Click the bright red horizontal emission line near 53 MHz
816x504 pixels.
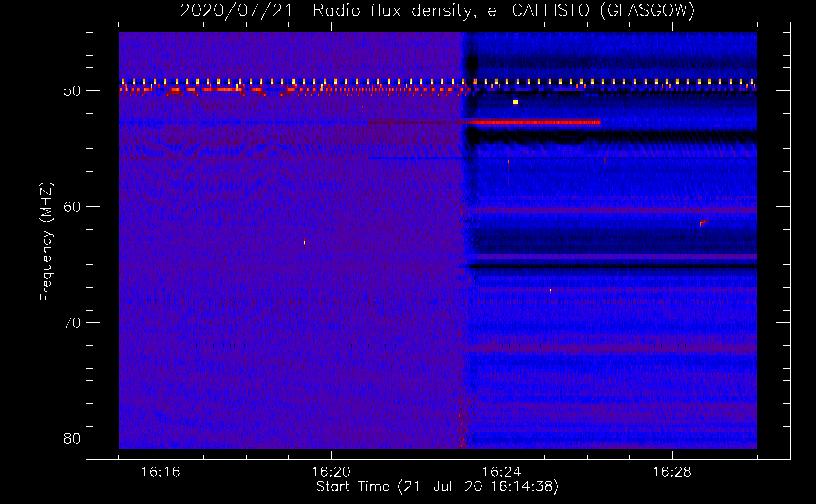click(x=532, y=122)
